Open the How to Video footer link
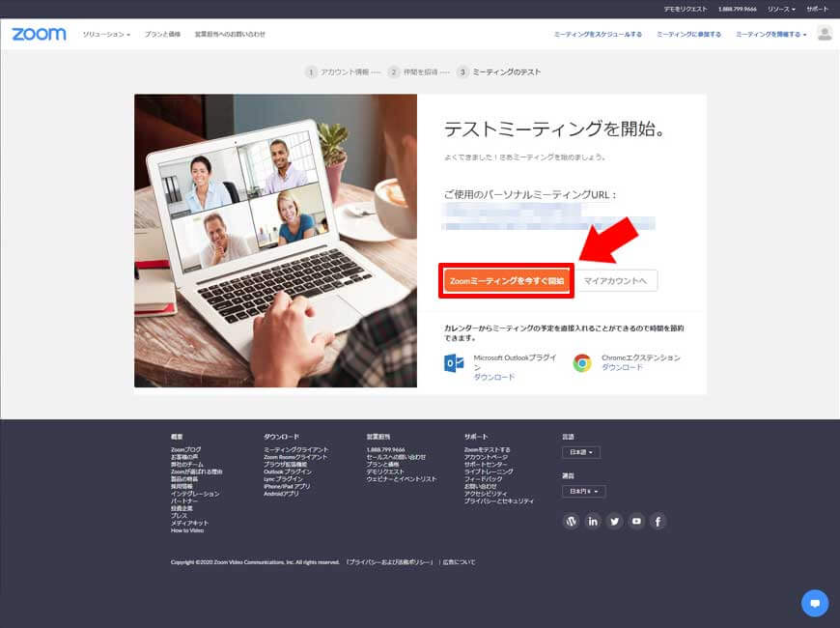The height and width of the screenshot is (628, 840). point(187,530)
